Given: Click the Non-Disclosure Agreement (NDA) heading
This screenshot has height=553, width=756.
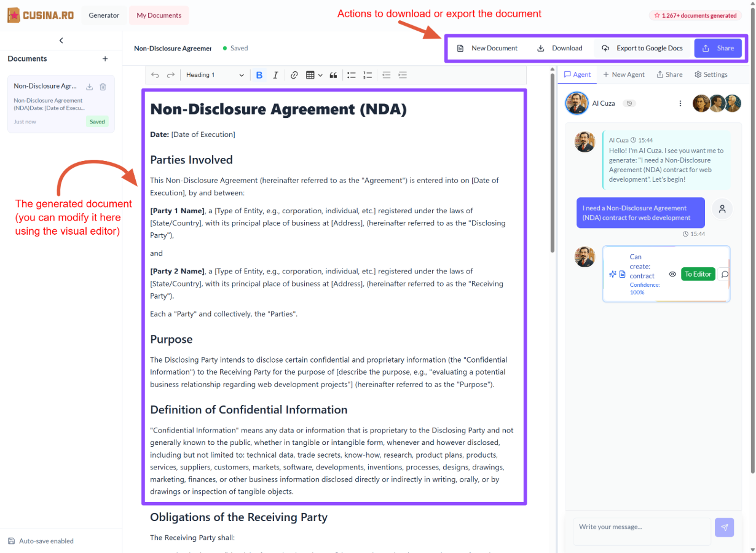Looking at the screenshot, I should coord(278,109).
